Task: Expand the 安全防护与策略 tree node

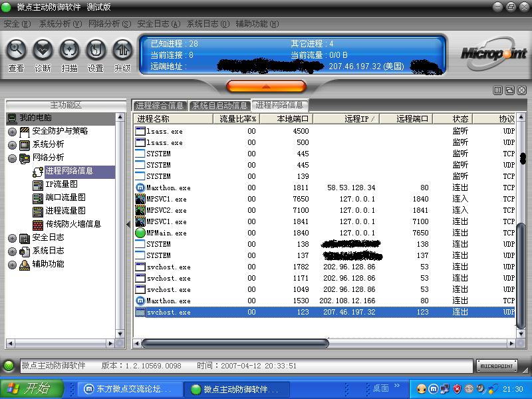Action: pos(12,132)
